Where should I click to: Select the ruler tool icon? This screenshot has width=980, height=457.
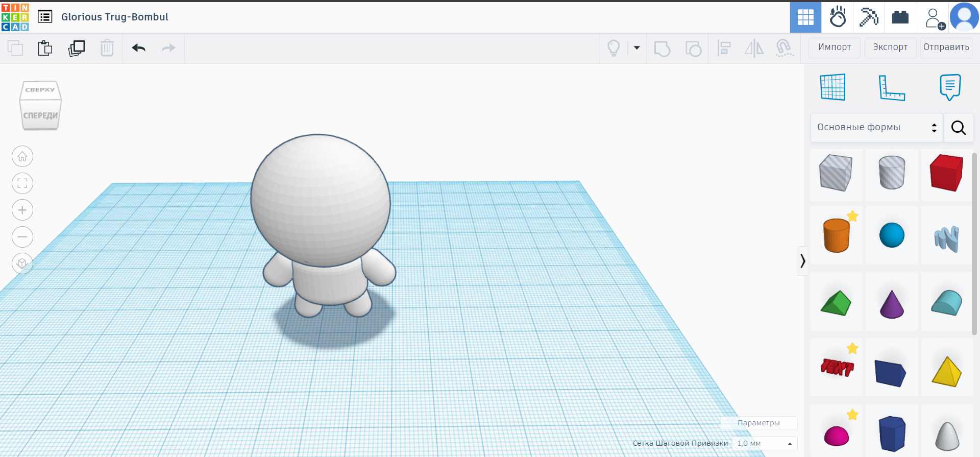coord(891,87)
